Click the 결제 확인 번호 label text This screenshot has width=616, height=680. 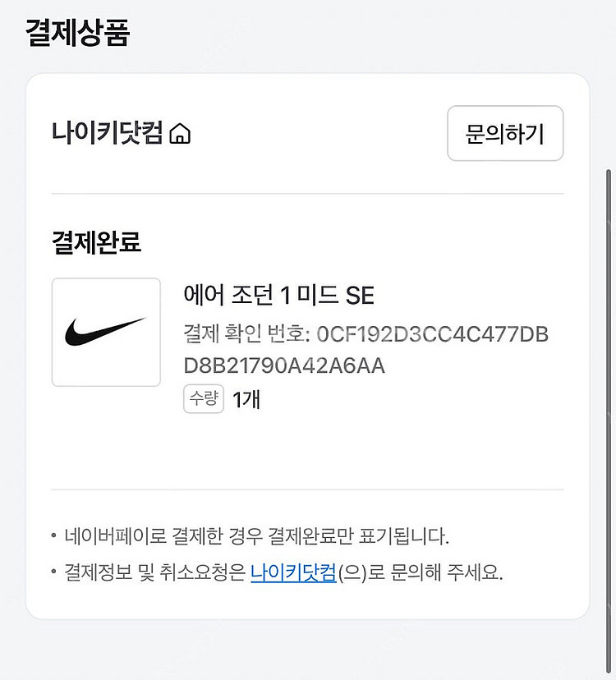tap(246, 334)
